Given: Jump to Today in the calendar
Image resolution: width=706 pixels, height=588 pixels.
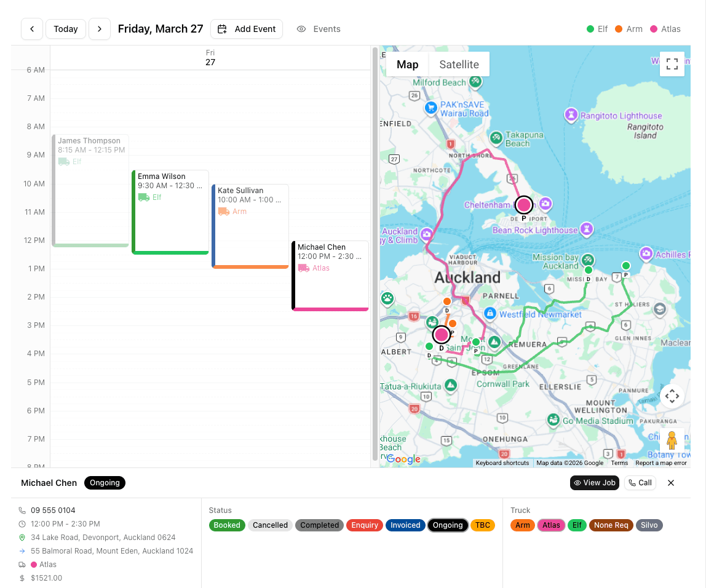Looking at the screenshot, I should [x=66, y=29].
